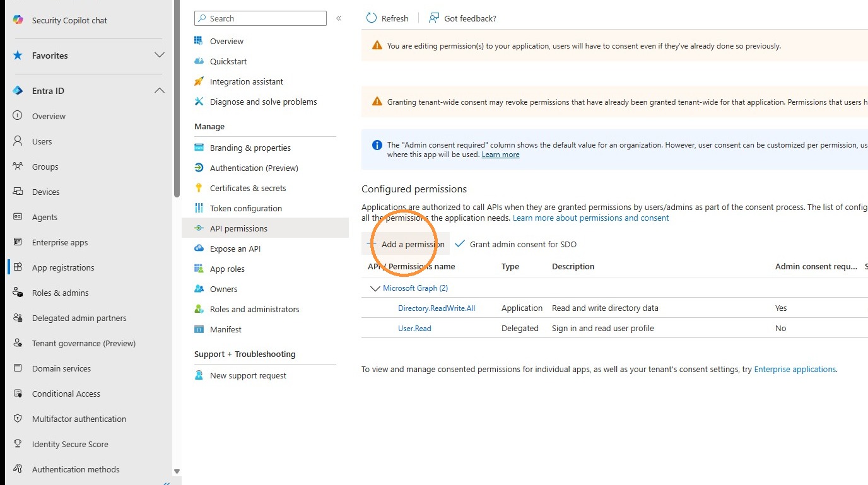The image size is (868, 485).
Task: Click the Identity Secure Score trophy icon
Action: [18, 444]
